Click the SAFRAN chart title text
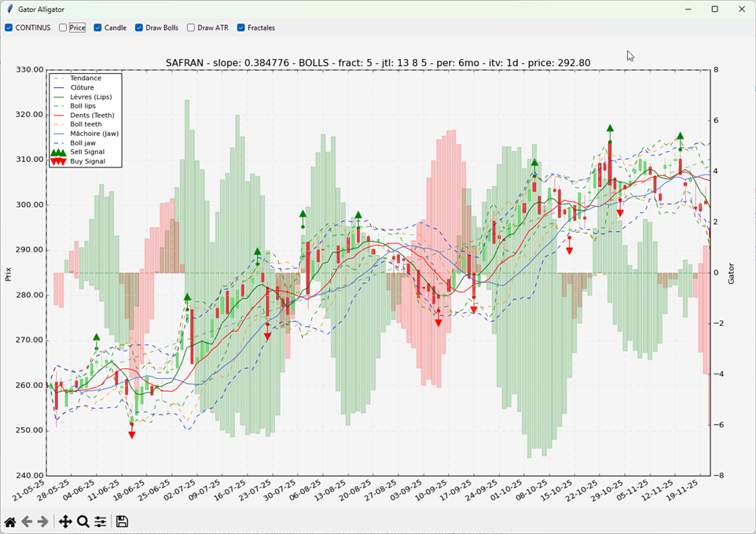 point(378,63)
